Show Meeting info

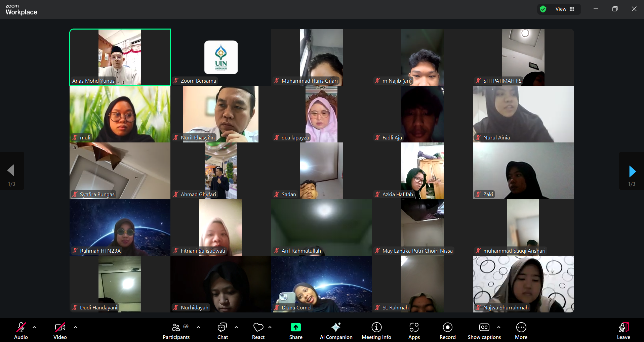pyautogui.click(x=376, y=331)
